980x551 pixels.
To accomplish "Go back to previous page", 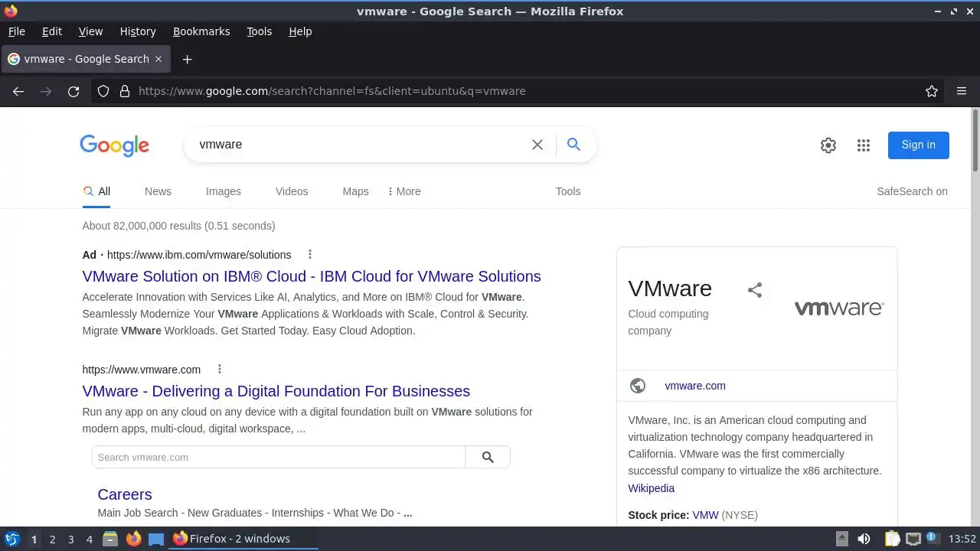I will pyautogui.click(x=18, y=91).
